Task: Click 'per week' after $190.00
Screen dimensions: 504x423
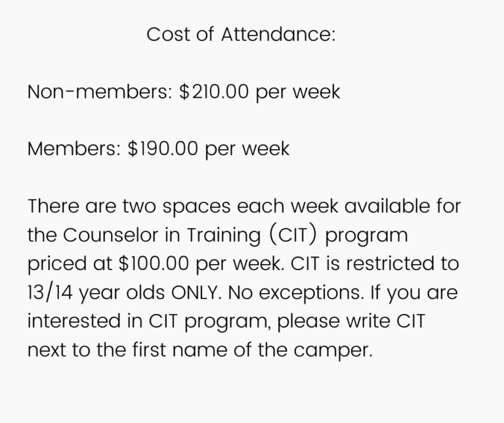Action: [247, 150]
